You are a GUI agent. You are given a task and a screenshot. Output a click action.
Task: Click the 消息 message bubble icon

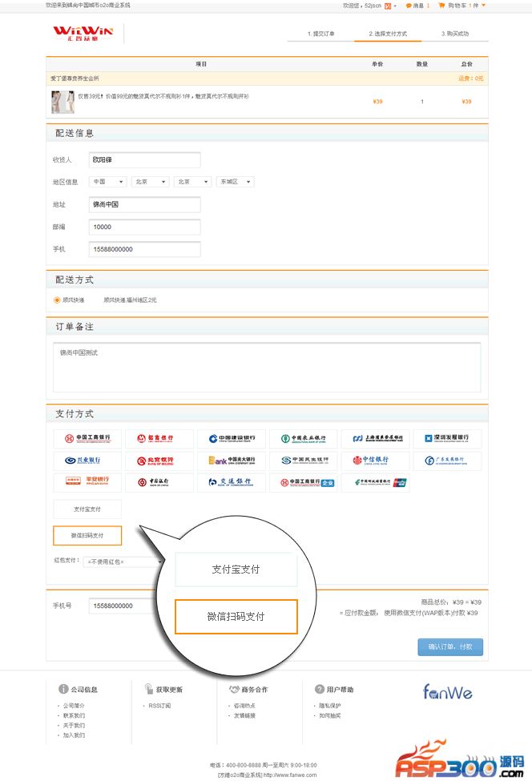(x=409, y=6)
